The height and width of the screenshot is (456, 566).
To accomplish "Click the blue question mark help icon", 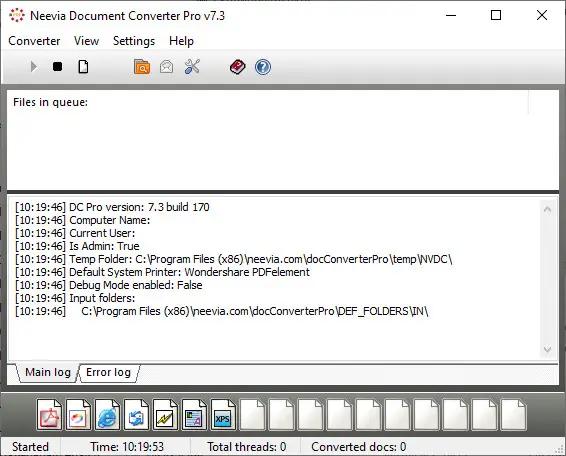I will [x=263, y=67].
